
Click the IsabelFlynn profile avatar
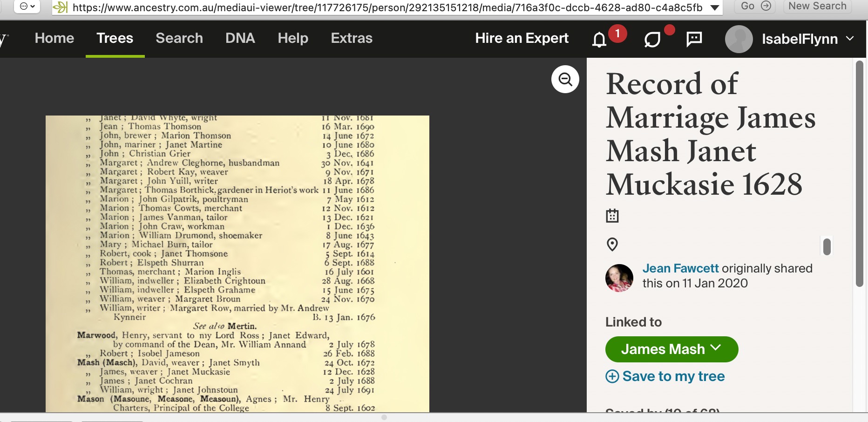(x=739, y=39)
